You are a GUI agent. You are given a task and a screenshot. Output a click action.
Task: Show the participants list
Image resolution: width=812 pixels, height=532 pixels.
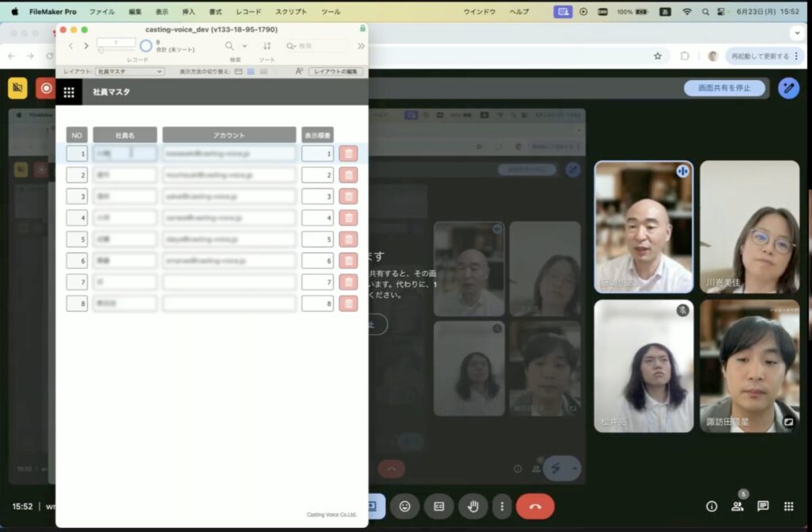737,506
